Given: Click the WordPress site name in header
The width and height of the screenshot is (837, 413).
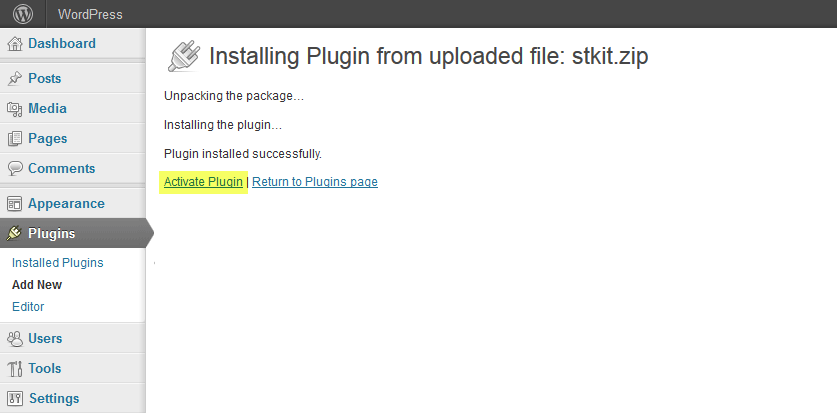Looking at the screenshot, I should [90, 15].
